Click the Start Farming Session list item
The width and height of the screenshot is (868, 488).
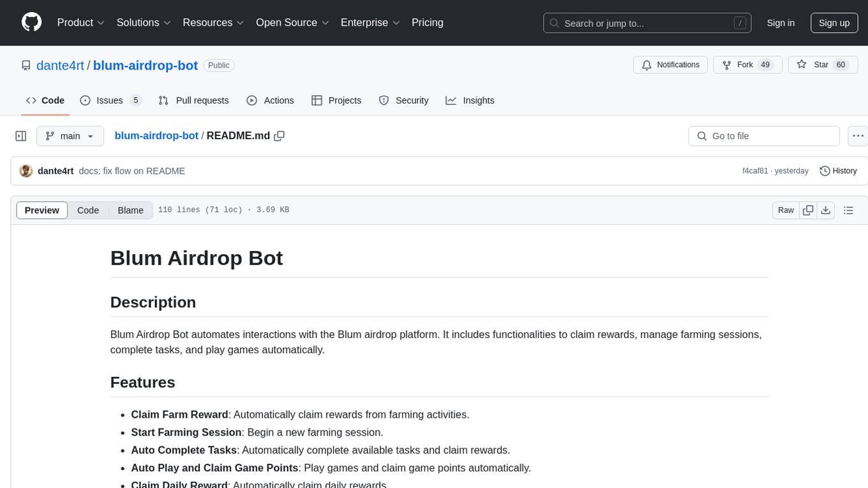coord(257,432)
